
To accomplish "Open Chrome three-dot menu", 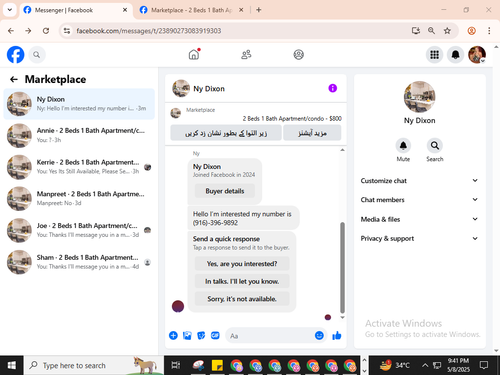I will pyautogui.click(x=489, y=31).
